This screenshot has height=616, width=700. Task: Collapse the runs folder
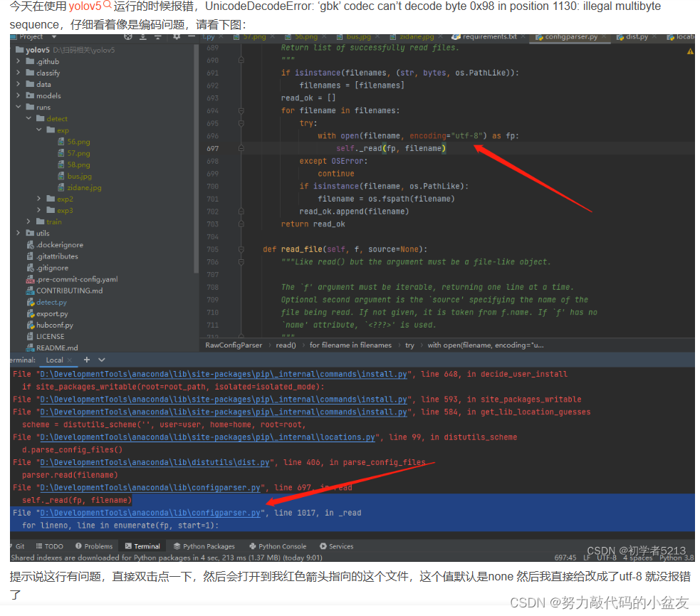[x=18, y=107]
